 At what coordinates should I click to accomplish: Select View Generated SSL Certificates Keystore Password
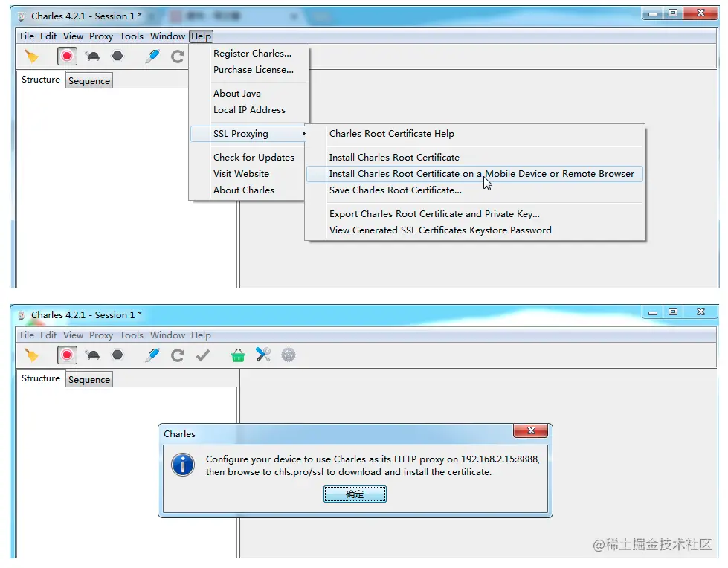474,230
